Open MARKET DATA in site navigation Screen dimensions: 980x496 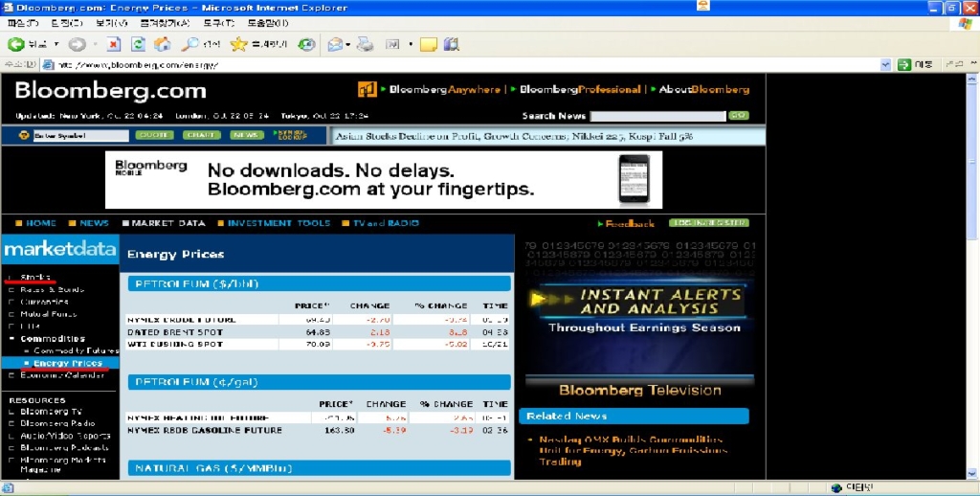coord(168,223)
